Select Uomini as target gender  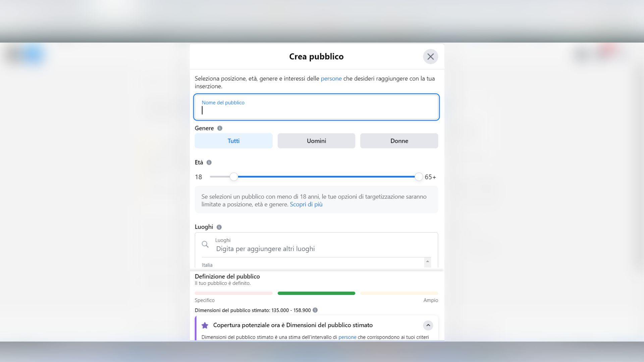[316, 141]
